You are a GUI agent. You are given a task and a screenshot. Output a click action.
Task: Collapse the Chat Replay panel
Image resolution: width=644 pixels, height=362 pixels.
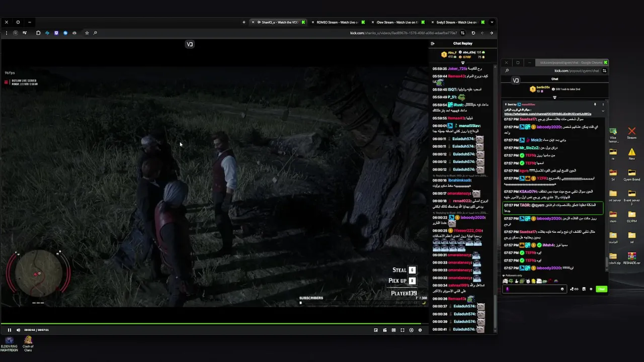[432, 43]
